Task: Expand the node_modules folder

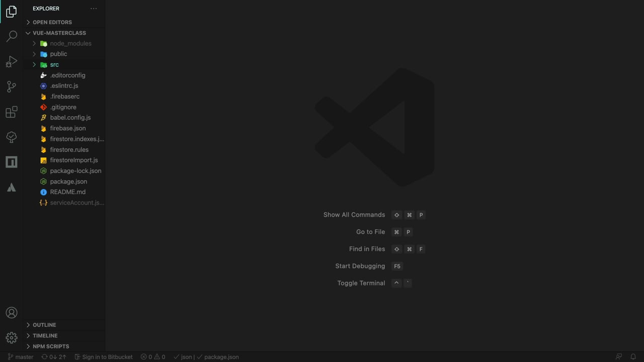Action: pos(64,43)
